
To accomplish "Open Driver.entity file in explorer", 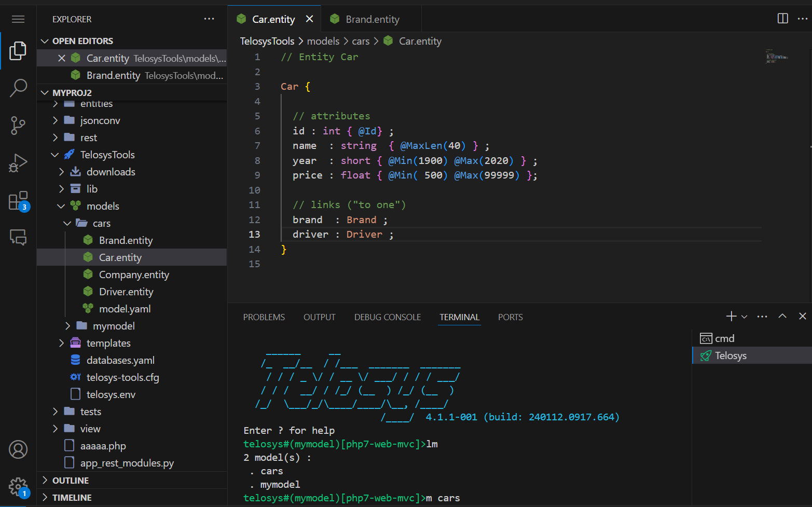I will (126, 292).
